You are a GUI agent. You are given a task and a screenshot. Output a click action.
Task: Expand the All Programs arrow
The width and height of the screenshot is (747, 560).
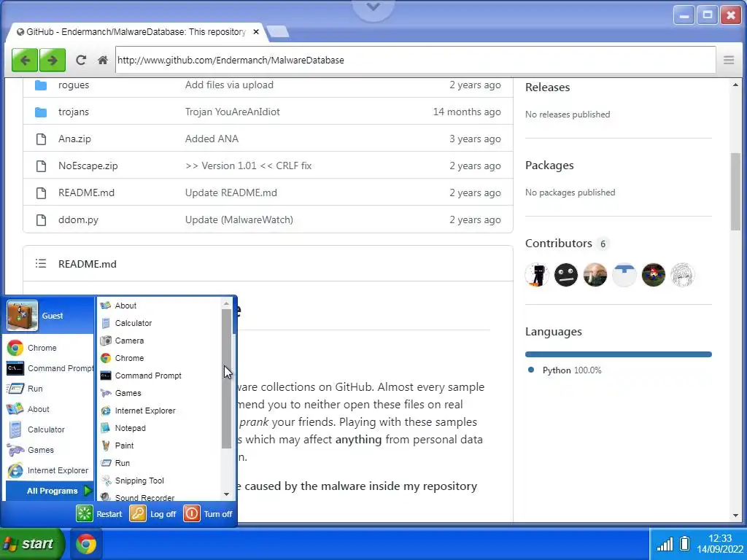(x=88, y=491)
